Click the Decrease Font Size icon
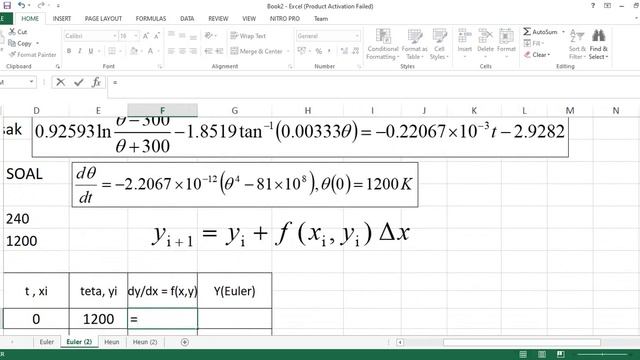640x360 pixels. tap(157, 36)
